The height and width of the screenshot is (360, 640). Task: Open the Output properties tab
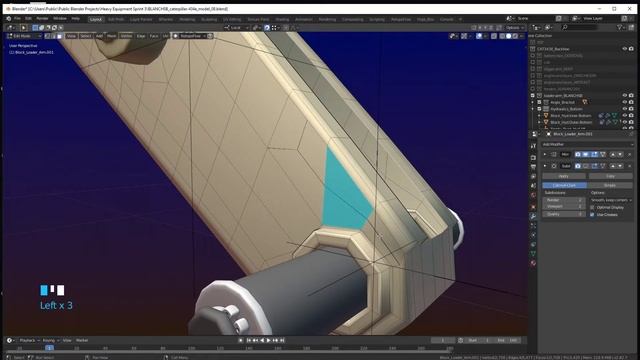click(x=533, y=167)
